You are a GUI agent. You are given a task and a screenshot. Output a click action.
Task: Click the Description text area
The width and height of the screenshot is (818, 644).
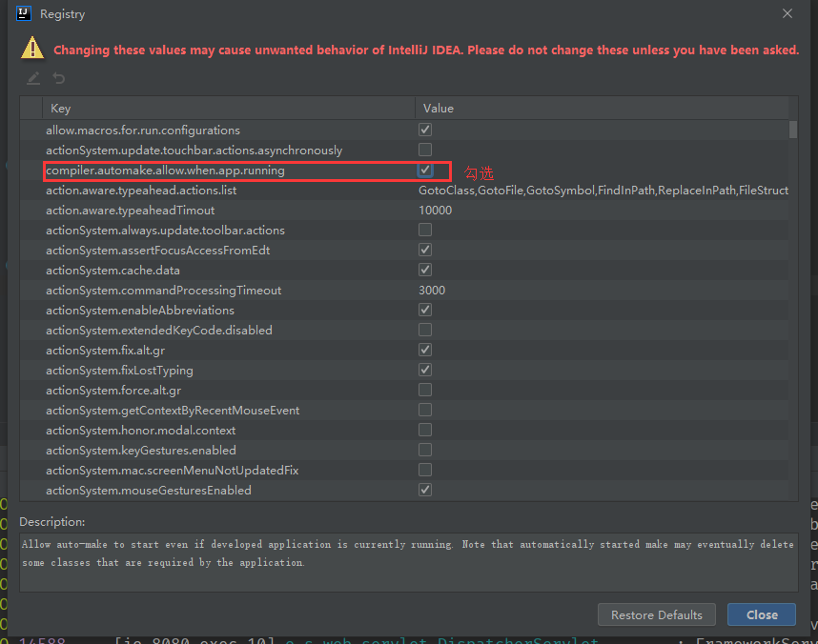pos(408,562)
